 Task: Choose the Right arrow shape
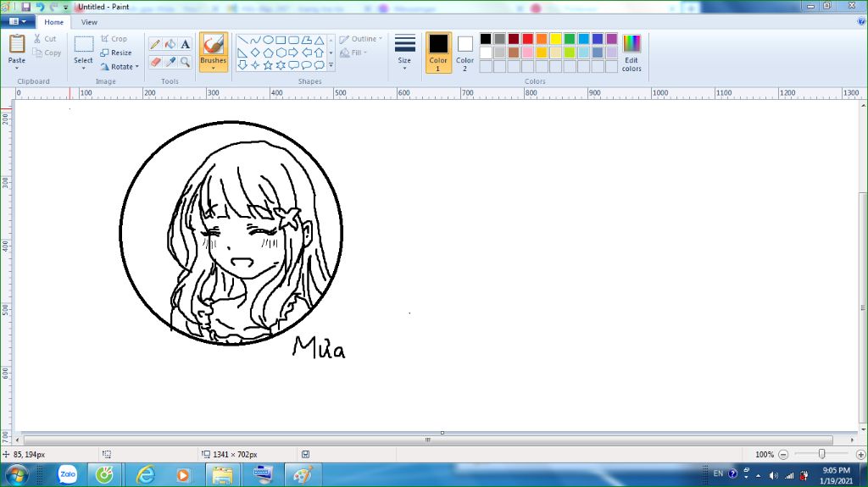point(293,53)
